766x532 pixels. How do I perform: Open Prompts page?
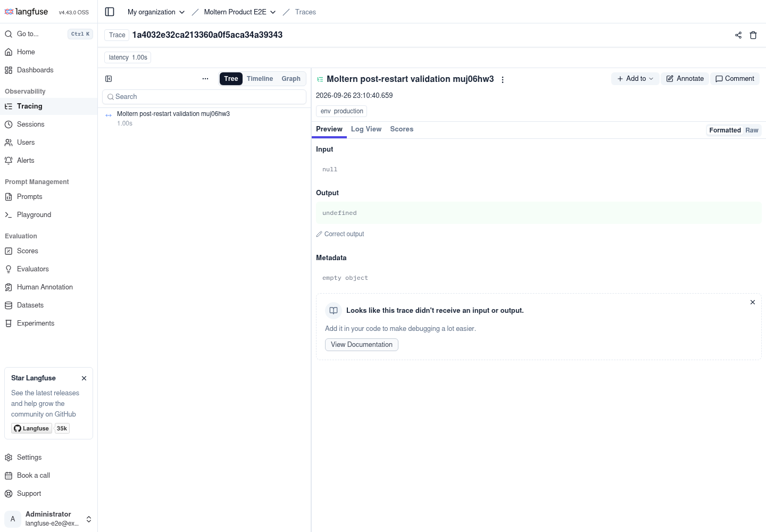[x=48, y=197]
